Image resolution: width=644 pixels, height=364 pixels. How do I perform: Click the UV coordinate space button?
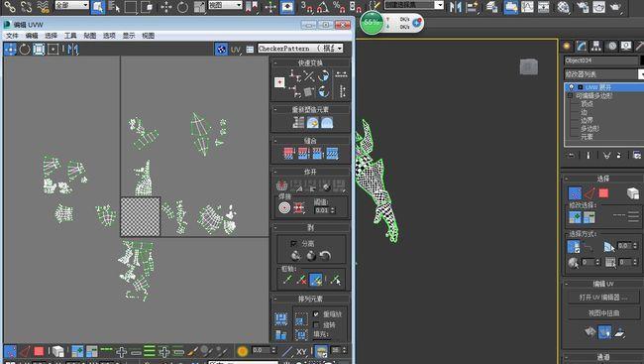click(236, 50)
